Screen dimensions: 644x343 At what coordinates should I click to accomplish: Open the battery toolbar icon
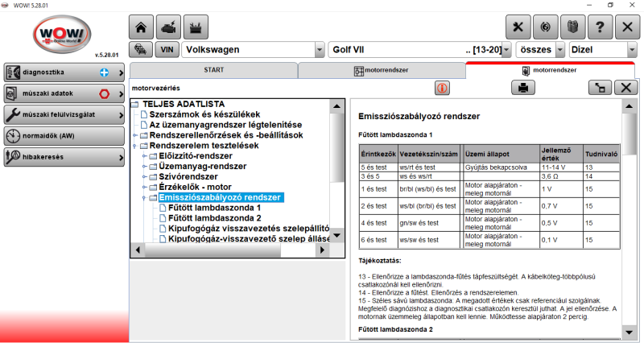coord(196,27)
